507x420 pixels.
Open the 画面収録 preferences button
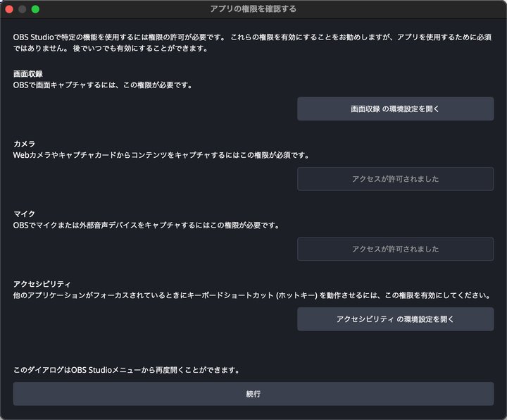click(x=395, y=109)
